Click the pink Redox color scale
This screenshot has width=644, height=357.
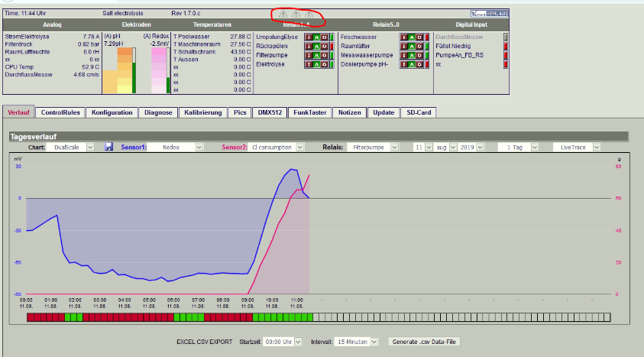tap(159, 70)
